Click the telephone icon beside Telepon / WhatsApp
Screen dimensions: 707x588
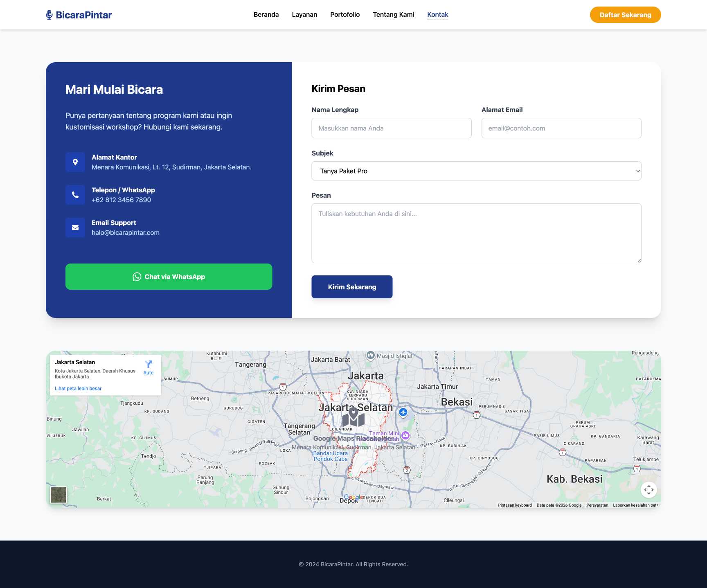click(x=75, y=195)
